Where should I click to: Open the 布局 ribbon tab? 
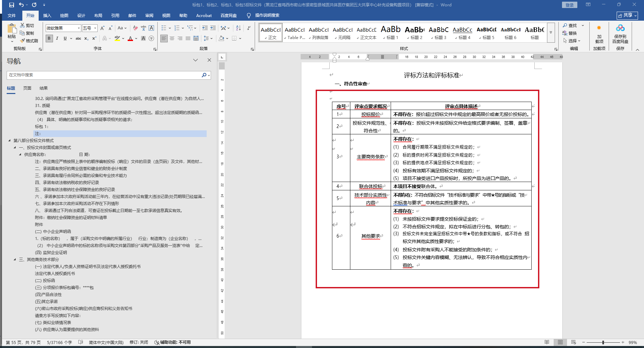(x=98, y=15)
